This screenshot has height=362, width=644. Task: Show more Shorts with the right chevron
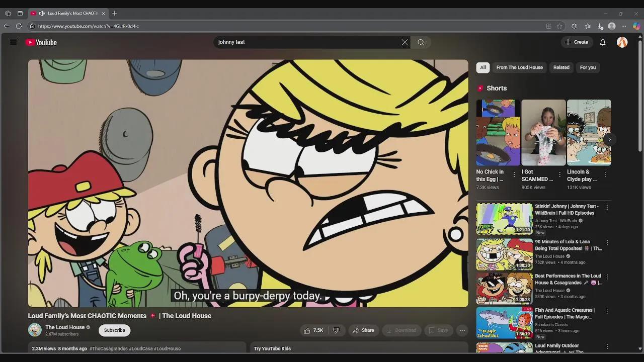609,139
